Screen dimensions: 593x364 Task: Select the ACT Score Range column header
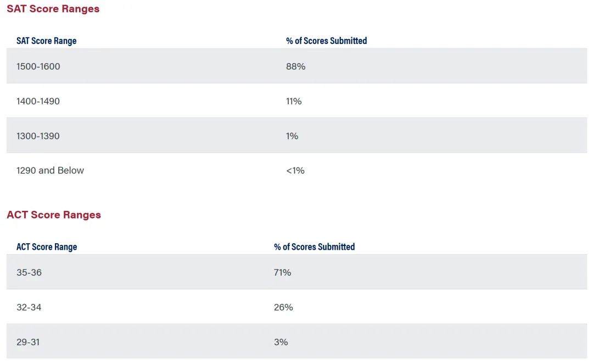47,247
